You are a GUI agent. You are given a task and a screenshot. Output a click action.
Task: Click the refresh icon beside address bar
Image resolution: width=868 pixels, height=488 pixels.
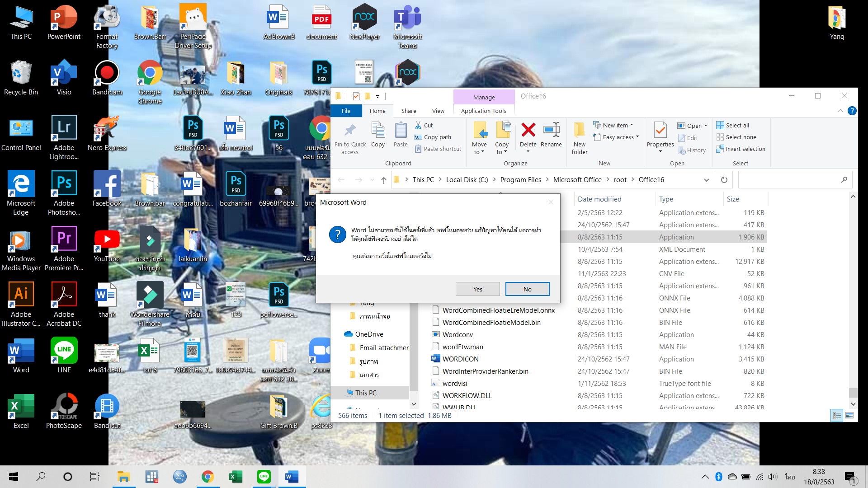(724, 180)
